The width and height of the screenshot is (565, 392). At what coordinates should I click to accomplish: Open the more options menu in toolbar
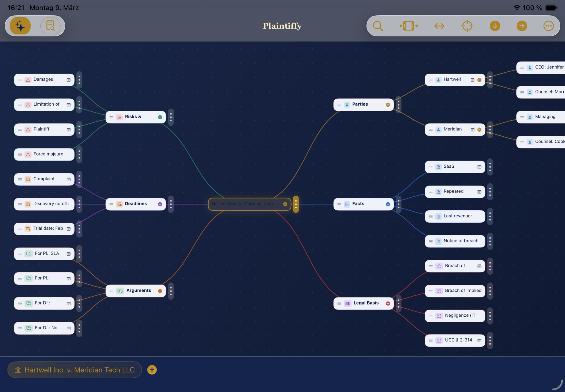548,26
